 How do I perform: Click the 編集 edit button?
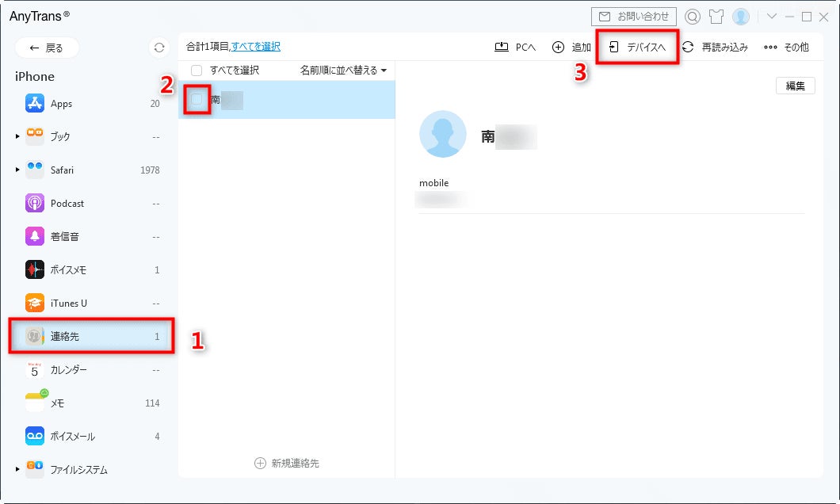pos(795,86)
